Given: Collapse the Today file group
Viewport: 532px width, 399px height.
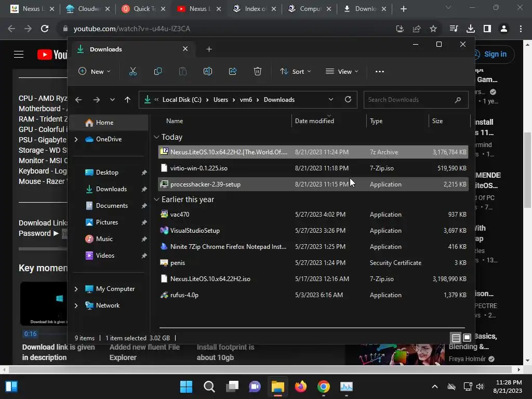Looking at the screenshot, I should (x=156, y=137).
